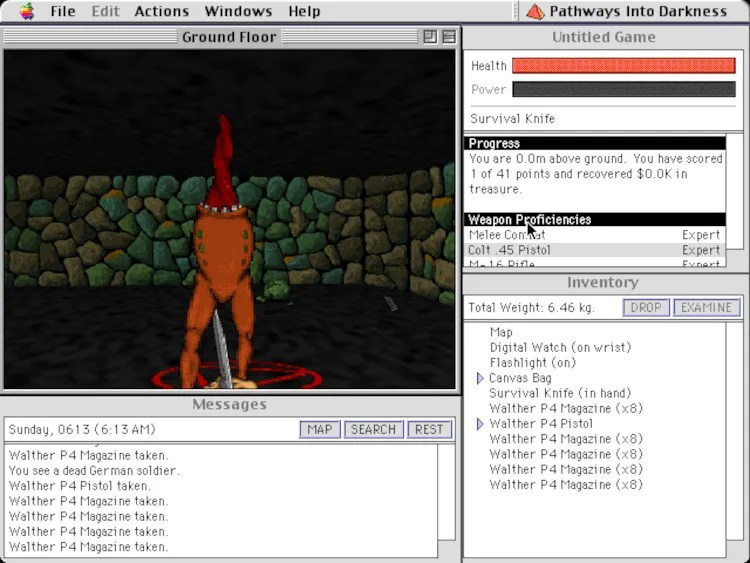Click the DROP button in Inventory
This screenshot has height=563, width=750.
point(646,307)
